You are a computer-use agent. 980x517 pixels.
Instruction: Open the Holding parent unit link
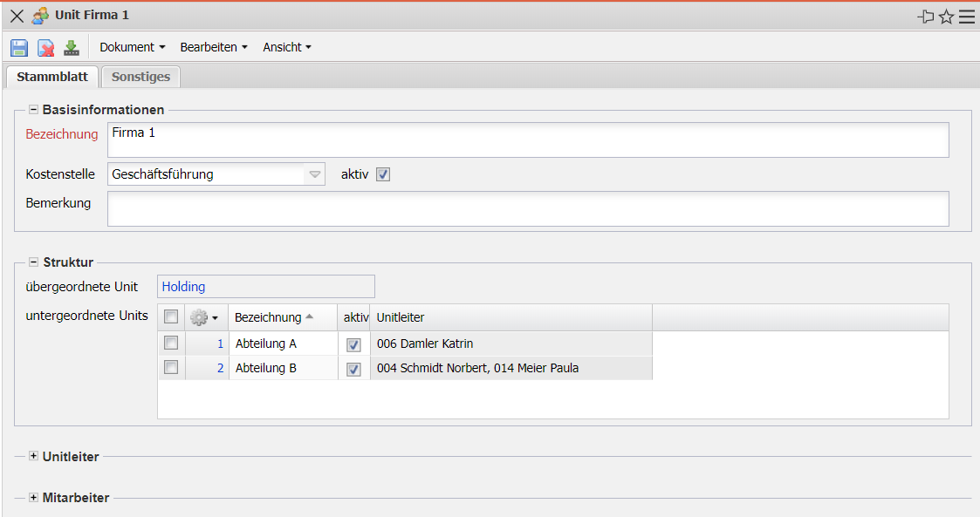(x=184, y=287)
